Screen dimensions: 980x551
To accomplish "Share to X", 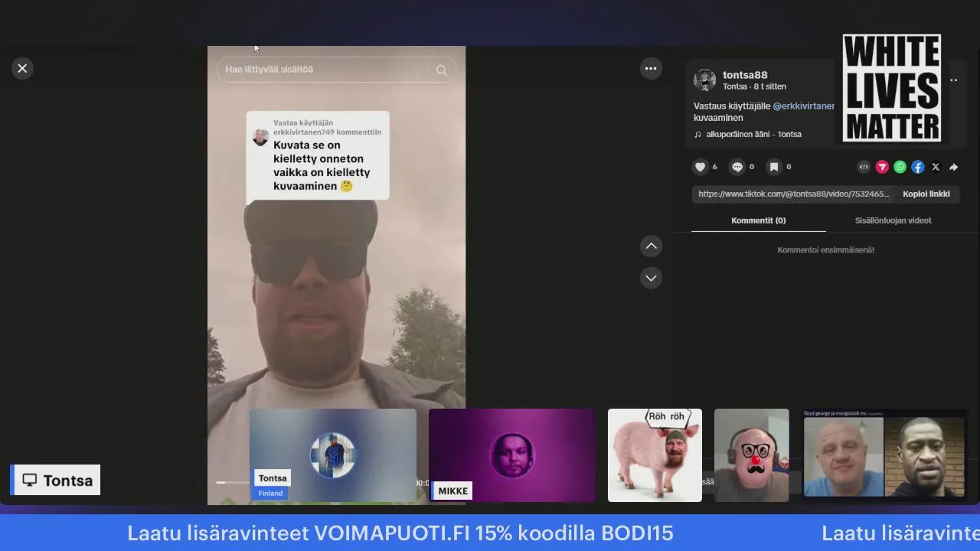I will click(936, 167).
